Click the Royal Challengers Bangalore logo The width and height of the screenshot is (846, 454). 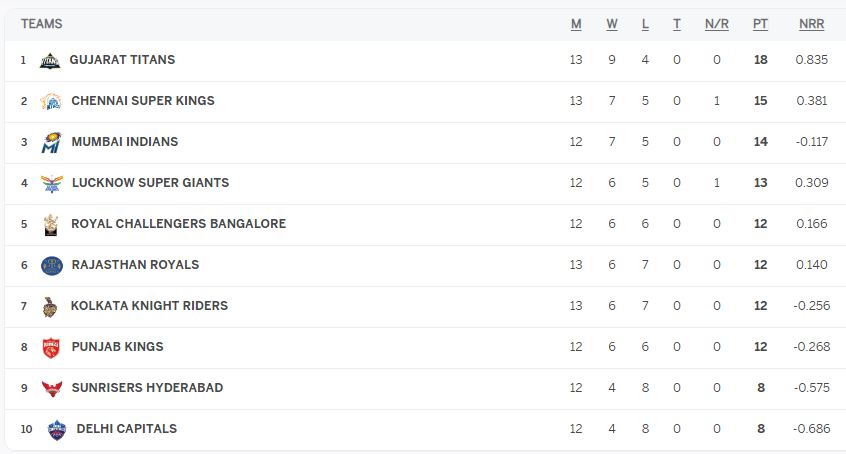[51, 225]
